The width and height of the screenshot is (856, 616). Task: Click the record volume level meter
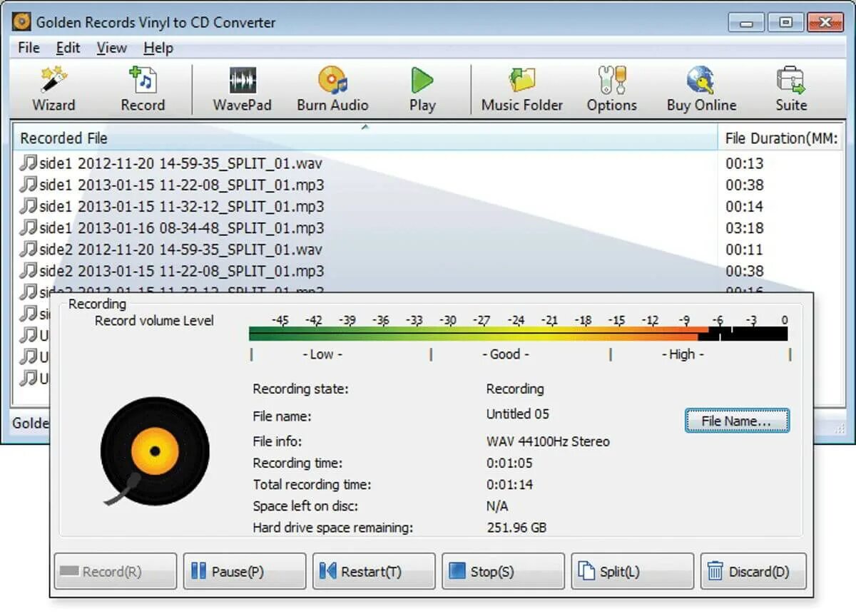[519, 334]
